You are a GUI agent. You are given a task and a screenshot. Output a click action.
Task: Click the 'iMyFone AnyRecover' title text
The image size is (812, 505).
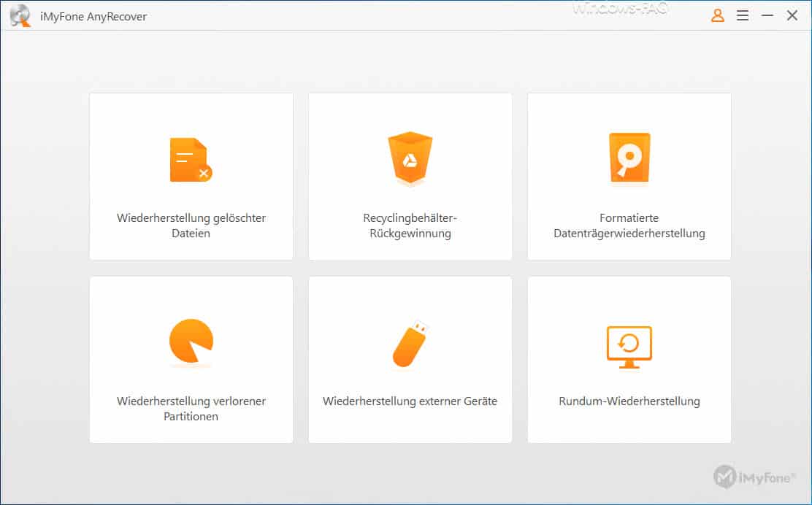(93, 17)
